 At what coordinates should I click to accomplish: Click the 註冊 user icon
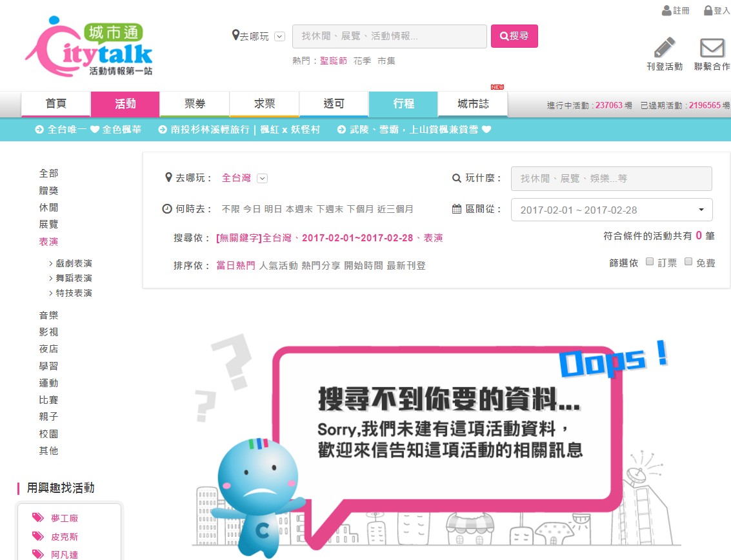666,11
